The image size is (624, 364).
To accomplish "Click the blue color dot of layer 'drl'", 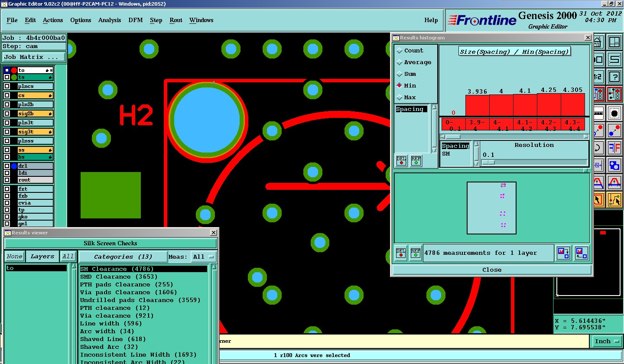I will (14, 166).
